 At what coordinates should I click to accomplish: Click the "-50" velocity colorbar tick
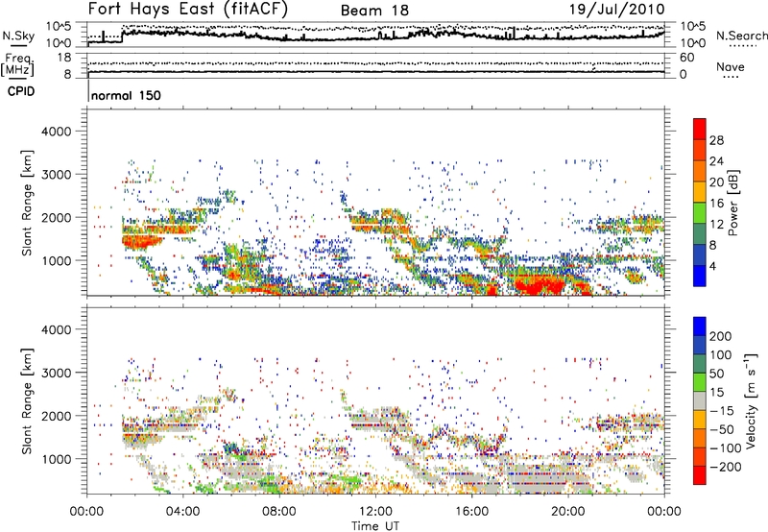coord(722,429)
